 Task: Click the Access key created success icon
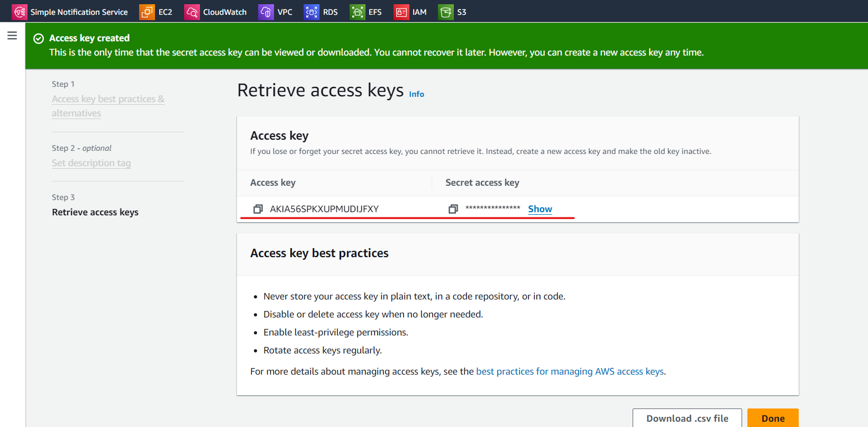[39, 39]
